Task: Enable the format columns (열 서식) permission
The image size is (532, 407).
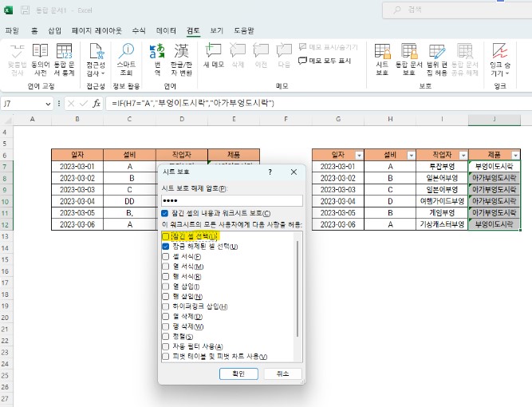Action: (166, 267)
